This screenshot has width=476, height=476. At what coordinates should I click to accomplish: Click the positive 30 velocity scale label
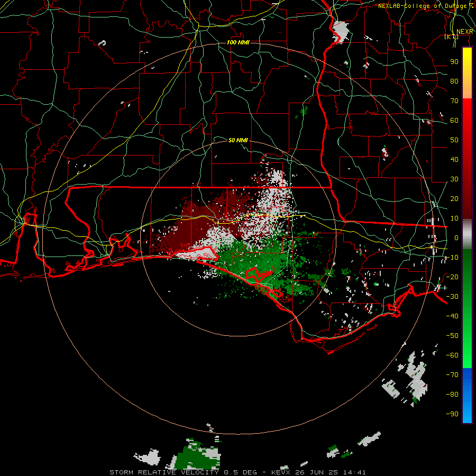454,179
